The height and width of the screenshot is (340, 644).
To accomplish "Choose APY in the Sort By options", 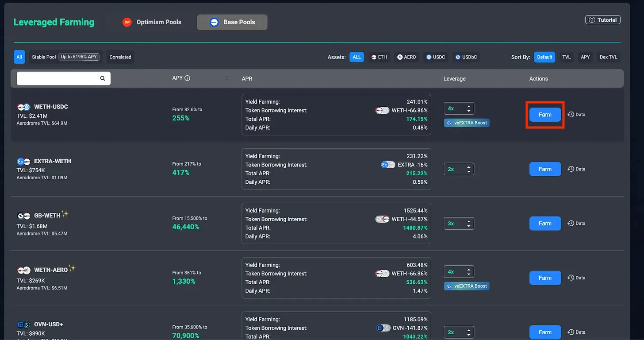I will [x=585, y=57].
